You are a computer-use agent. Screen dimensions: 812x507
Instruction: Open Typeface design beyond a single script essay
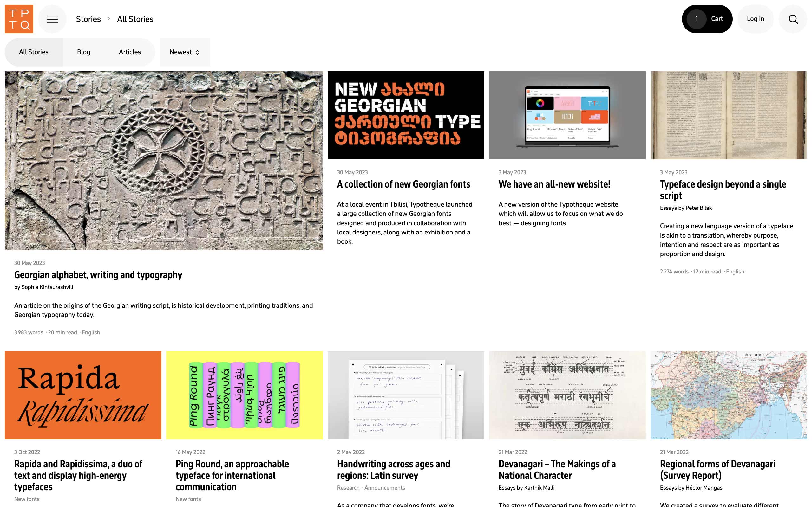click(723, 190)
